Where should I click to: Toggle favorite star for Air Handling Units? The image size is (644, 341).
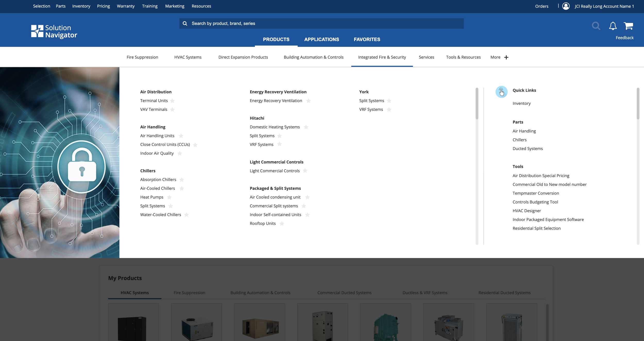tap(181, 136)
